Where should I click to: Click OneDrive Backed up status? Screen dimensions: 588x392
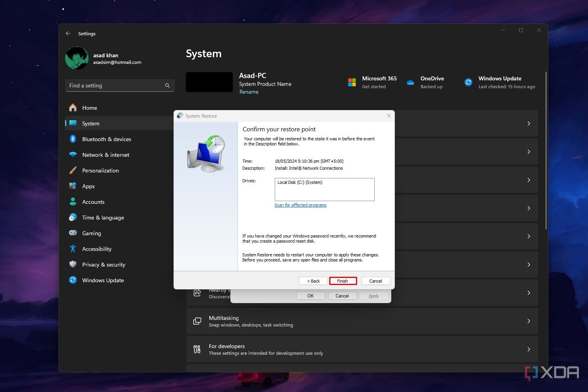432,87
